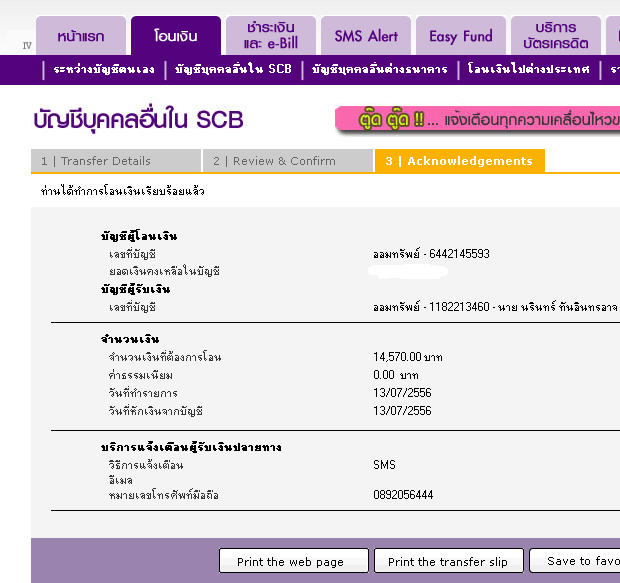
Task: Click the วันที่ทำรายการ date 13/07/2556
Action: (x=402, y=393)
